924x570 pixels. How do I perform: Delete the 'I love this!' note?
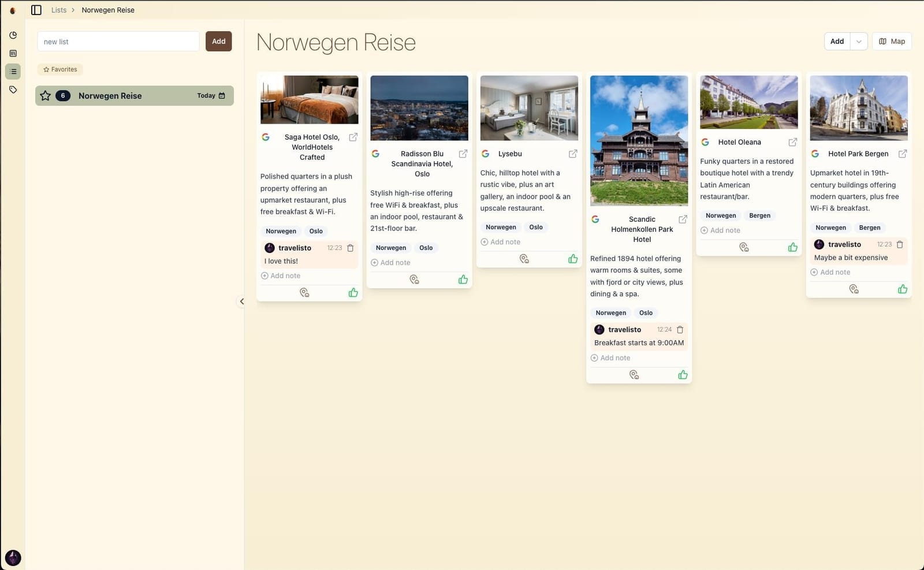coord(350,248)
